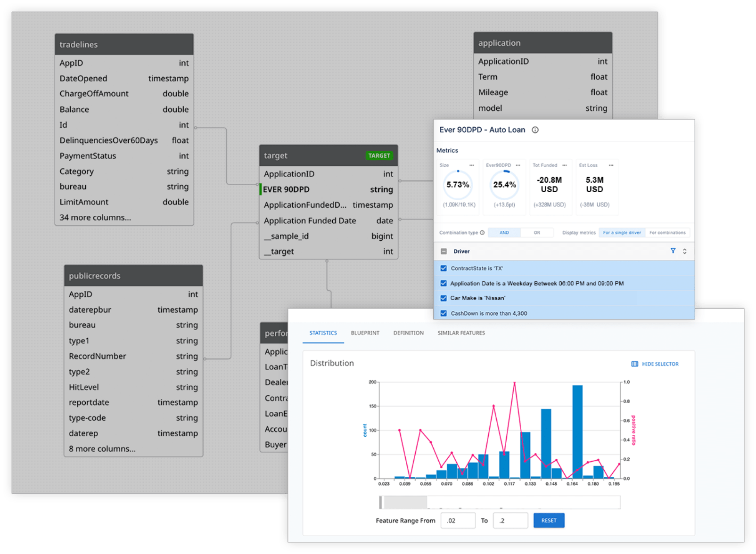756x554 pixels.
Task: Click the Feature Range From input field
Action: click(458, 521)
